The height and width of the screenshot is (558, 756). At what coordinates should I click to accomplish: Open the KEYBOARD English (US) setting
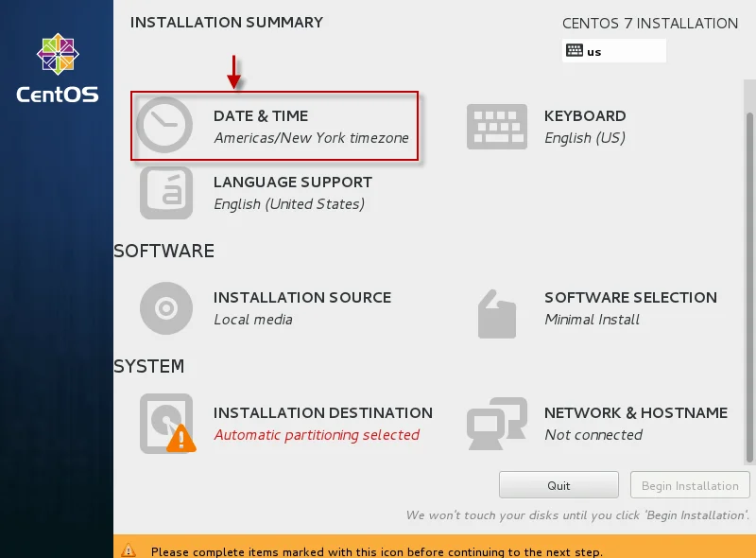point(585,127)
